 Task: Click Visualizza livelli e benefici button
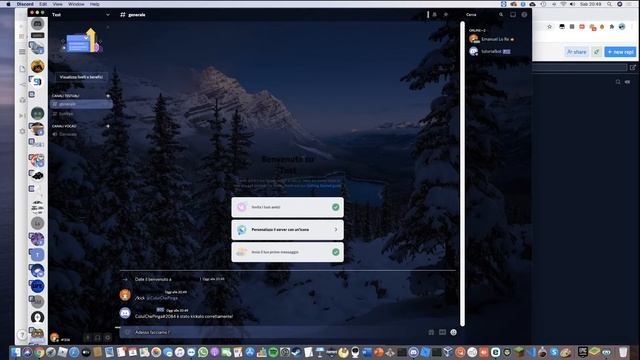point(81,77)
